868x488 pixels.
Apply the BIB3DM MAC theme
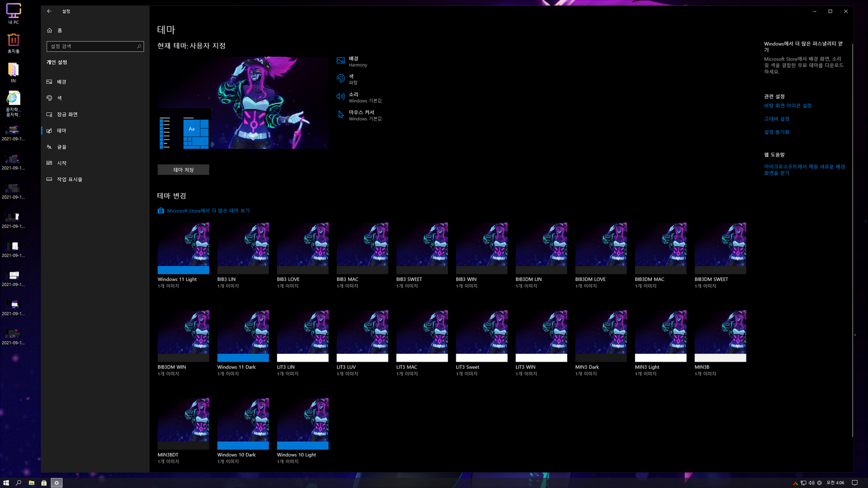click(x=661, y=256)
